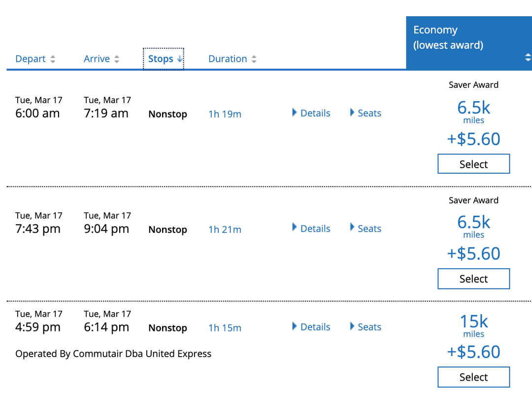The height and width of the screenshot is (399, 532).
Task: Select the 7:43 pm Saver Award flight
Action: [x=473, y=278]
